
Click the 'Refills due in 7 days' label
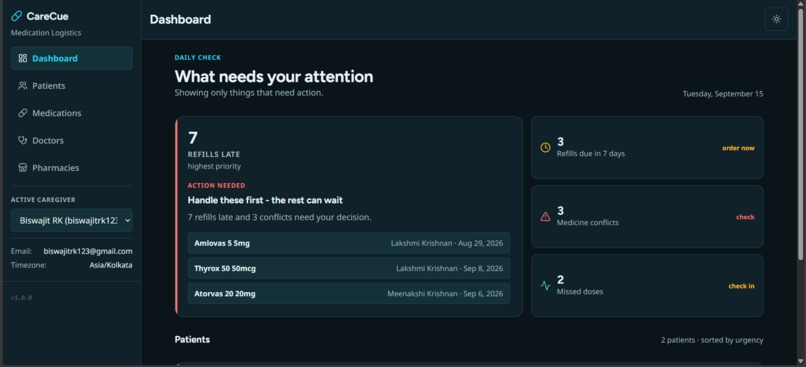click(591, 153)
